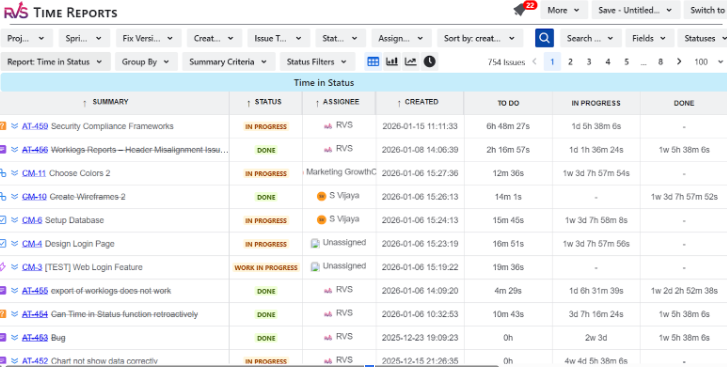The image size is (727, 367).
Task: Click the task icon for CM-4
Action: pyautogui.click(x=3, y=244)
